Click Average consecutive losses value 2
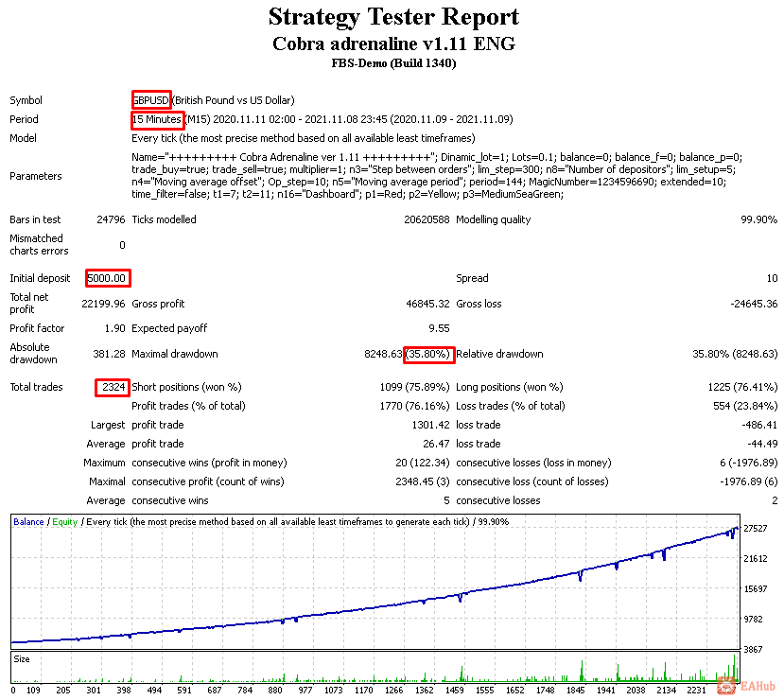Viewport: 784px width, 700px height. click(775, 501)
